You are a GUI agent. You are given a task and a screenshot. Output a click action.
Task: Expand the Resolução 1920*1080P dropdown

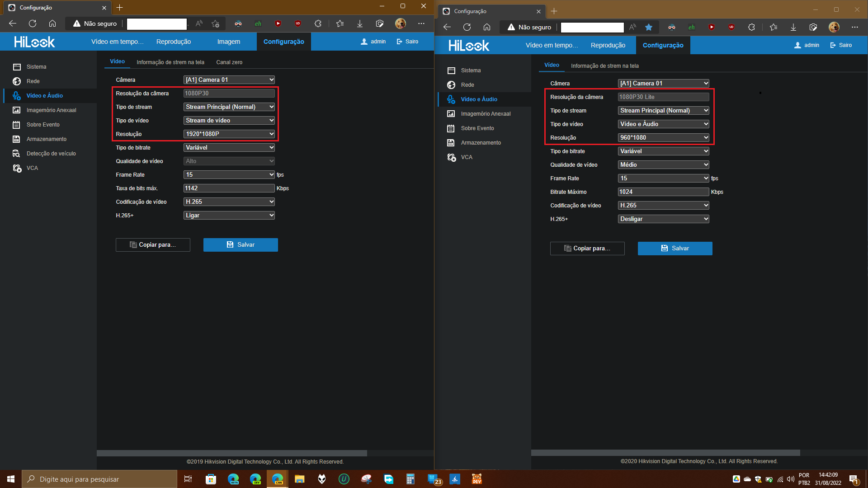[x=229, y=134]
